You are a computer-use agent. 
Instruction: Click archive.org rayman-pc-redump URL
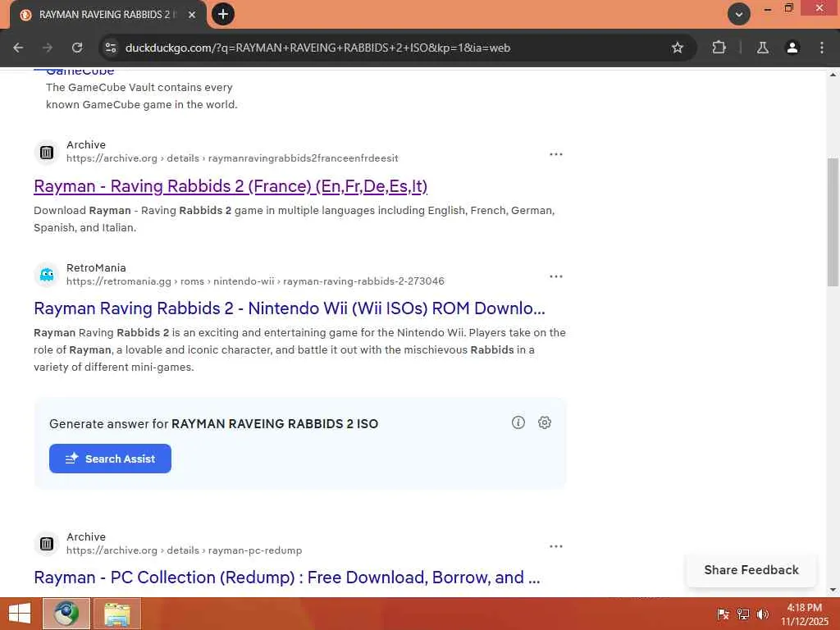(x=184, y=550)
